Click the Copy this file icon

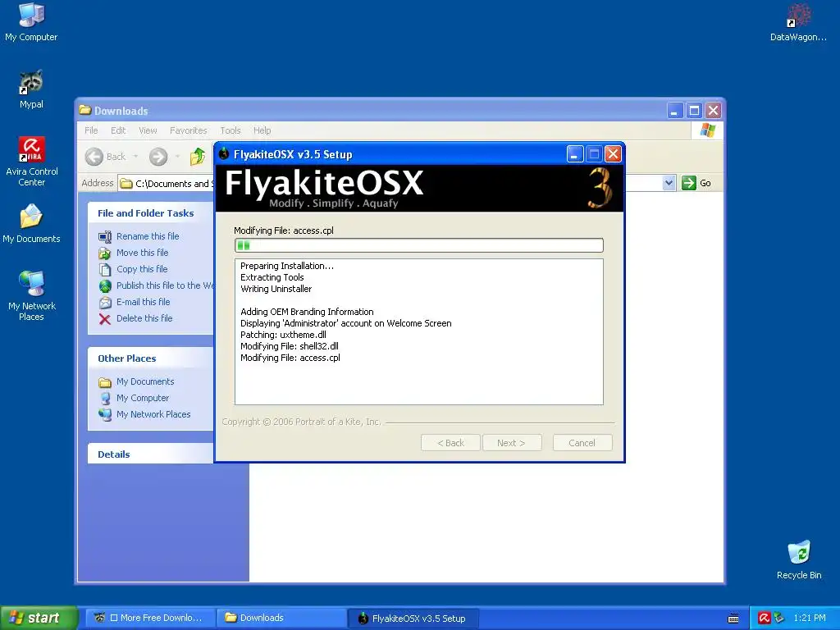[x=105, y=269]
